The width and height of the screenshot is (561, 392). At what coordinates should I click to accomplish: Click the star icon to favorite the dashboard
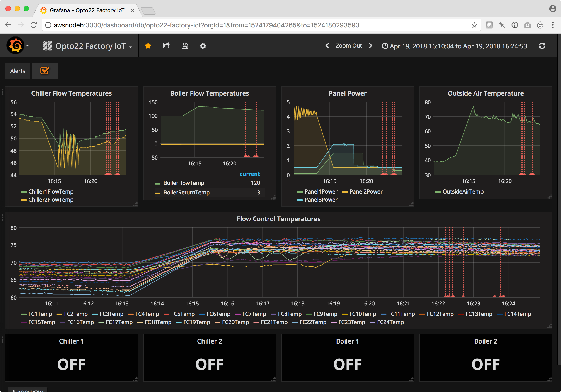click(x=148, y=46)
